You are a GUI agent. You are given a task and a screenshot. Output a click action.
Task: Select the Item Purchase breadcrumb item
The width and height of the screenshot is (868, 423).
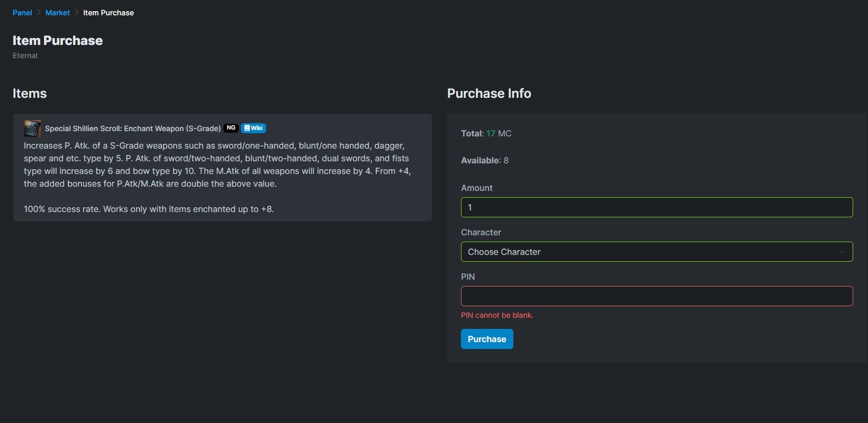(x=108, y=13)
